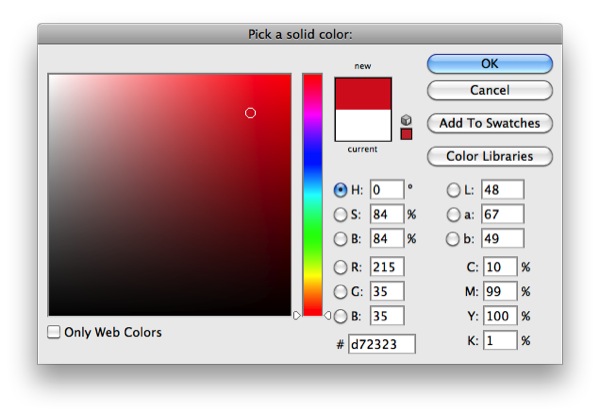Click the brightness B percentage field showing 84
Image resolution: width=600 pixels, height=416 pixels.
[x=387, y=239]
